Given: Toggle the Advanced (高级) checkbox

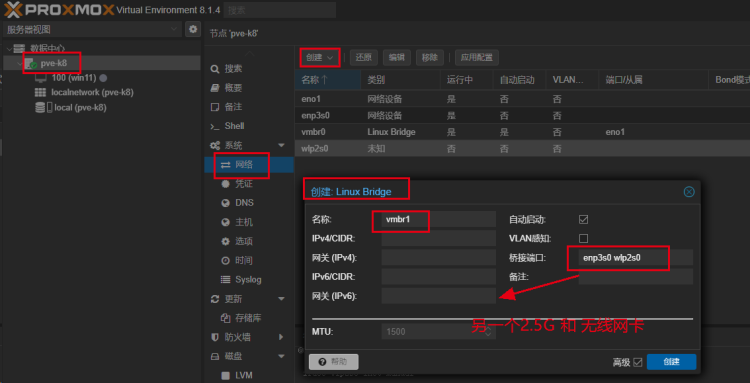Looking at the screenshot, I should pyautogui.click(x=638, y=362).
